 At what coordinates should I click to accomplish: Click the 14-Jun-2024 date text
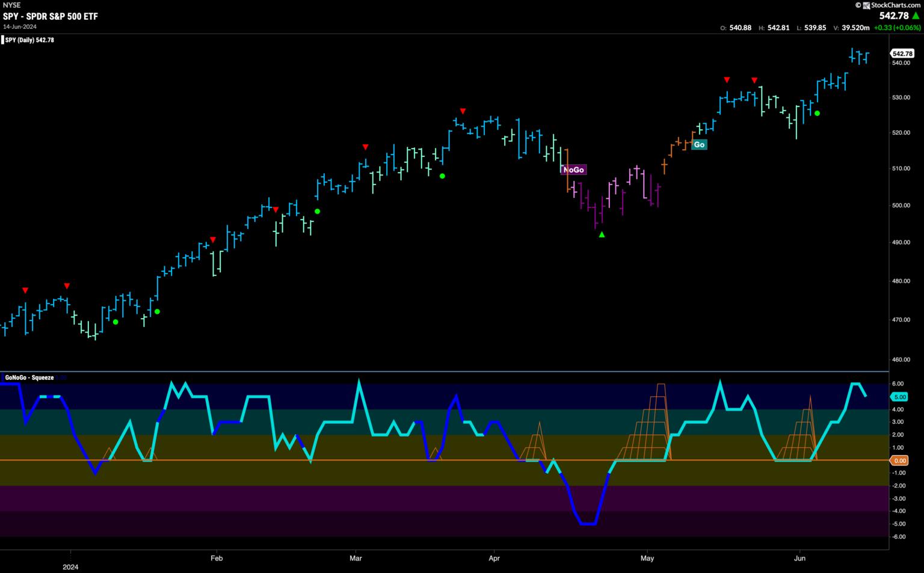click(x=20, y=26)
